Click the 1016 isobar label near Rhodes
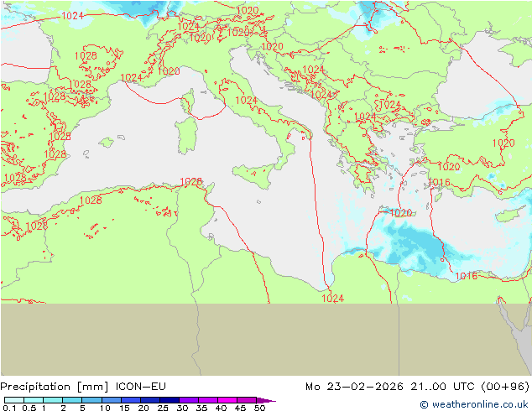Screen dimensions: 532x411 point(439,183)
